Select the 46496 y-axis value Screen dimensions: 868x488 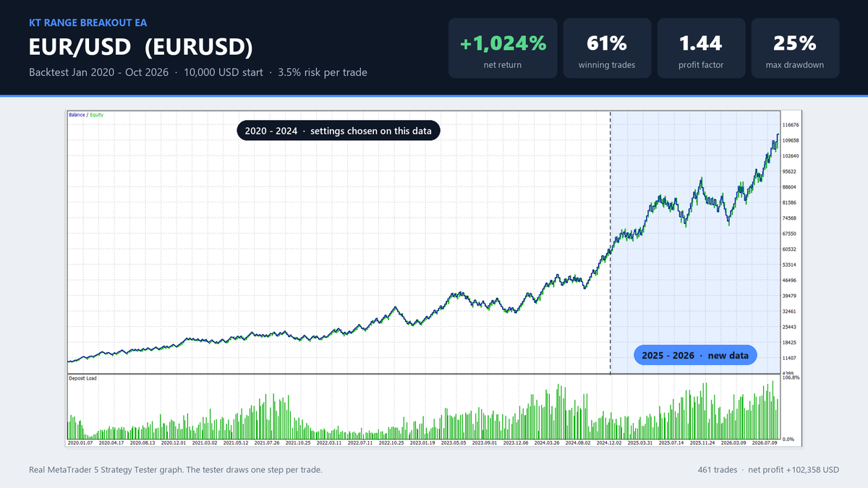coord(789,281)
